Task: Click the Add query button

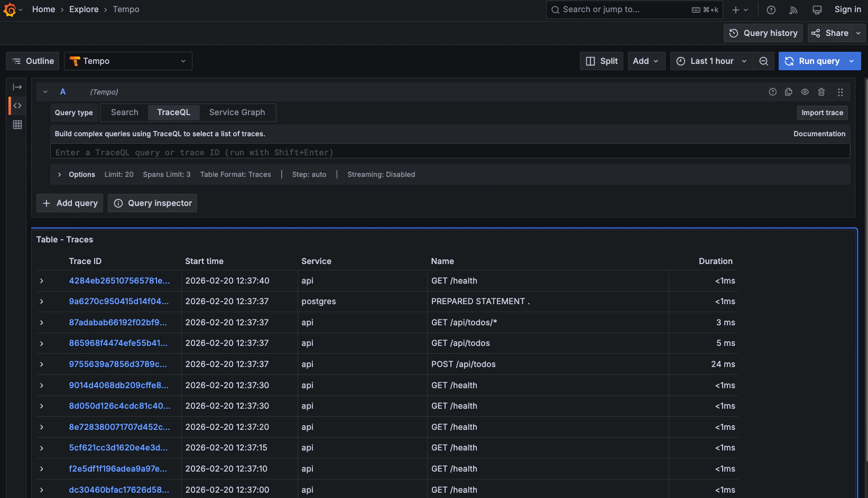Action: pyautogui.click(x=70, y=203)
